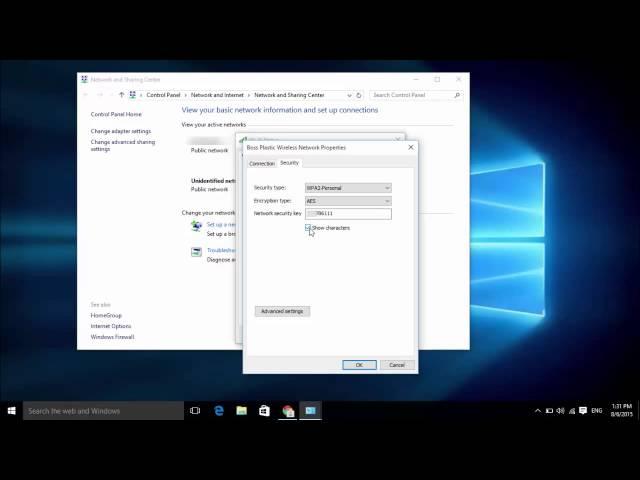Open the Action Center notifications icon

tap(583, 411)
